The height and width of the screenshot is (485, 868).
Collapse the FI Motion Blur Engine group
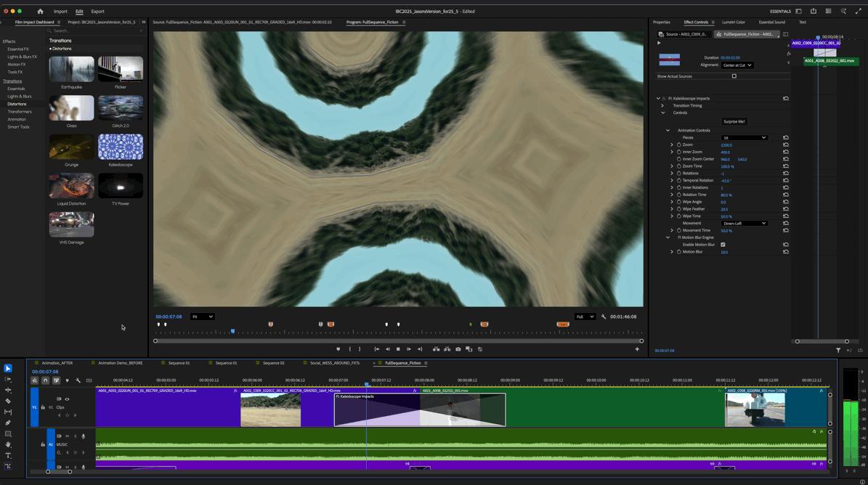click(x=668, y=238)
